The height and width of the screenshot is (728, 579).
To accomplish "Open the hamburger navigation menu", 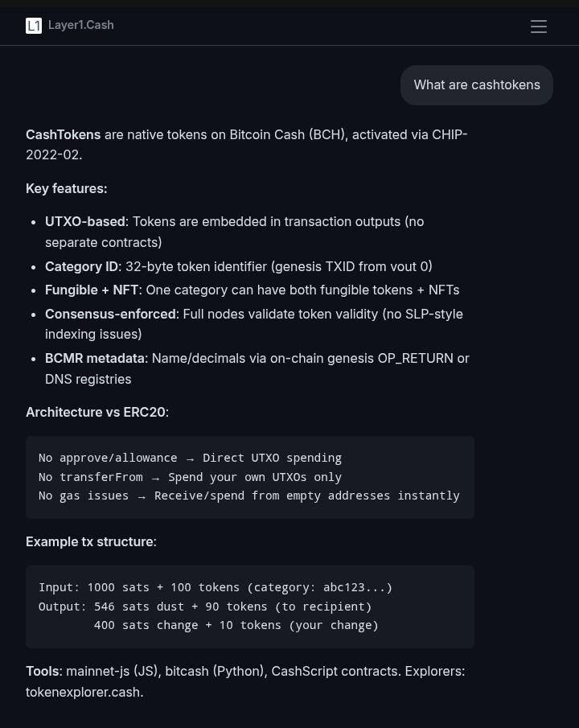I will (x=539, y=27).
